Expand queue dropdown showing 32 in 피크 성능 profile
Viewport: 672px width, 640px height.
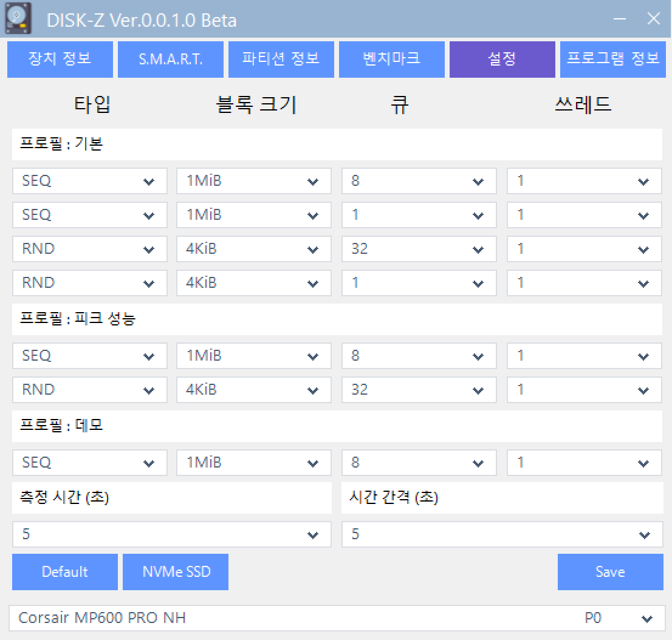click(419, 390)
